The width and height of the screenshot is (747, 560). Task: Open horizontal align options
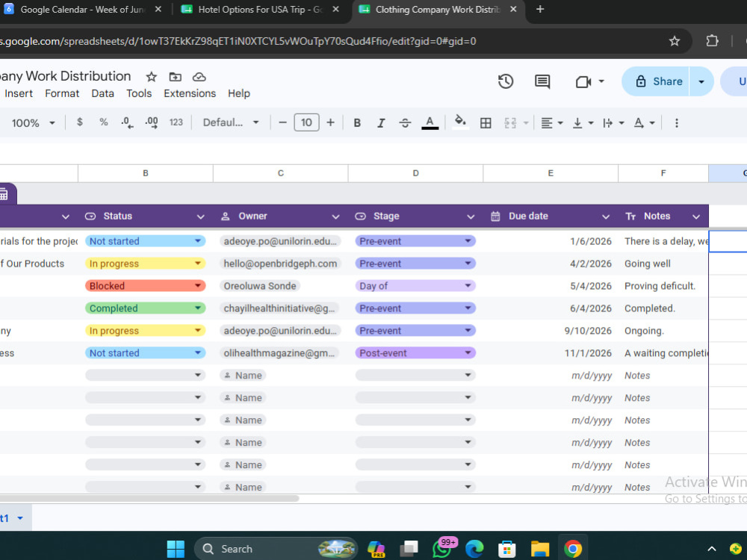click(552, 123)
